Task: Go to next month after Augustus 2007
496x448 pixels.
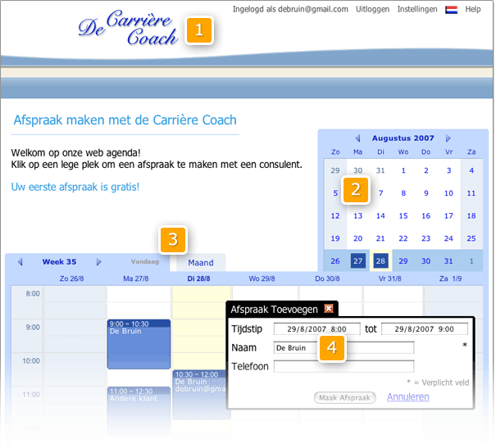Action: point(448,138)
